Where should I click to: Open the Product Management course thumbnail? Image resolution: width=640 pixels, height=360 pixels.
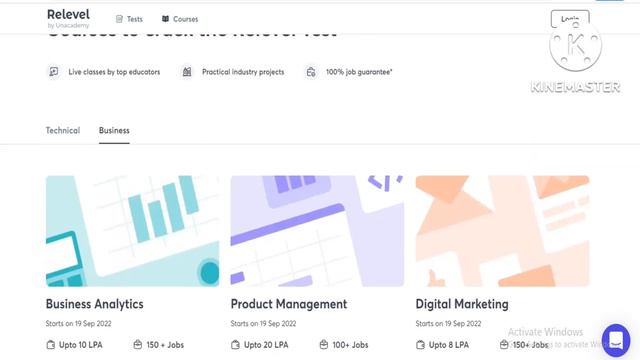tap(317, 231)
